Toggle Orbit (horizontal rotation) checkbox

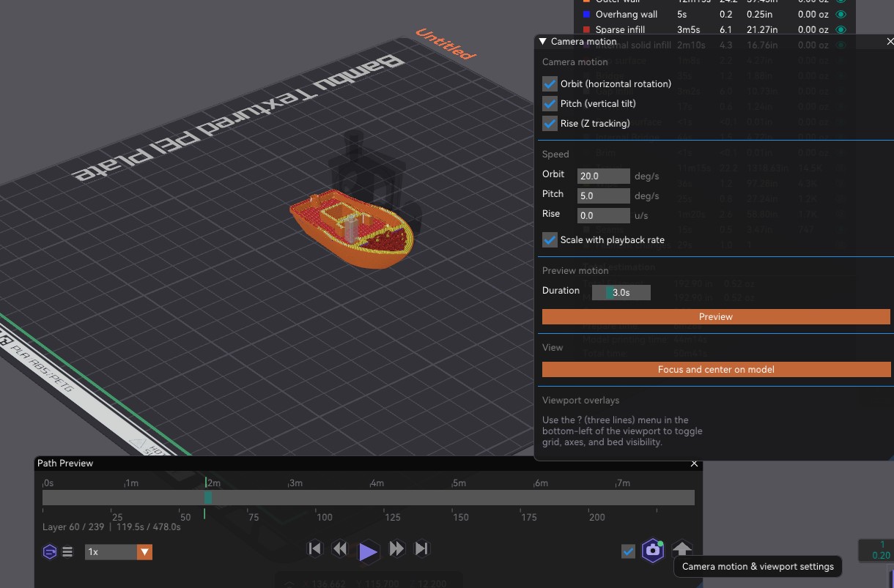coord(550,83)
